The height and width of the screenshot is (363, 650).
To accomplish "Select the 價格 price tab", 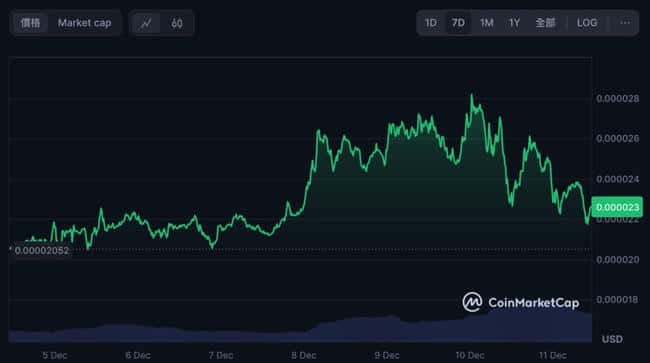I will click(x=30, y=23).
